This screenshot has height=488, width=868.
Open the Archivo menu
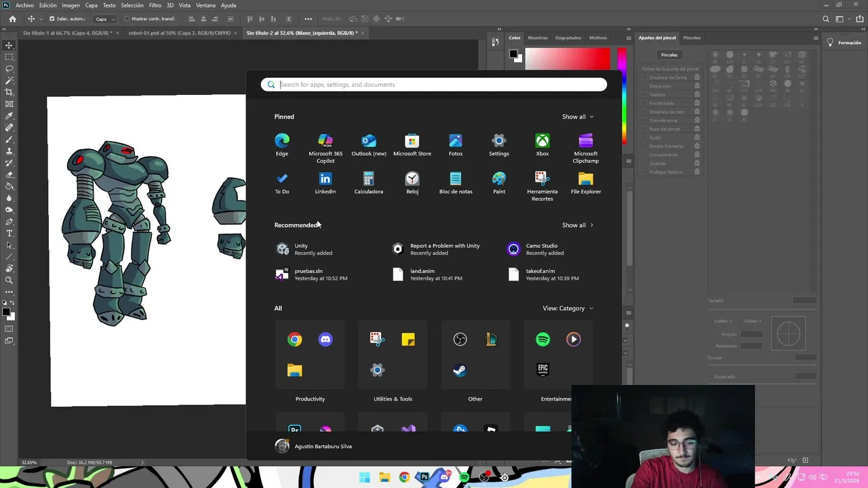point(24,5)
